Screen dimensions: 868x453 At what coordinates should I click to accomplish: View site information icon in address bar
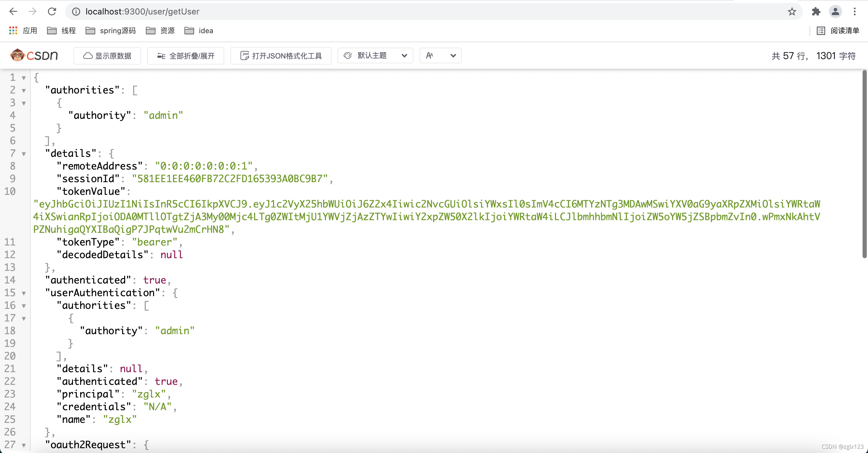point(76,11)
